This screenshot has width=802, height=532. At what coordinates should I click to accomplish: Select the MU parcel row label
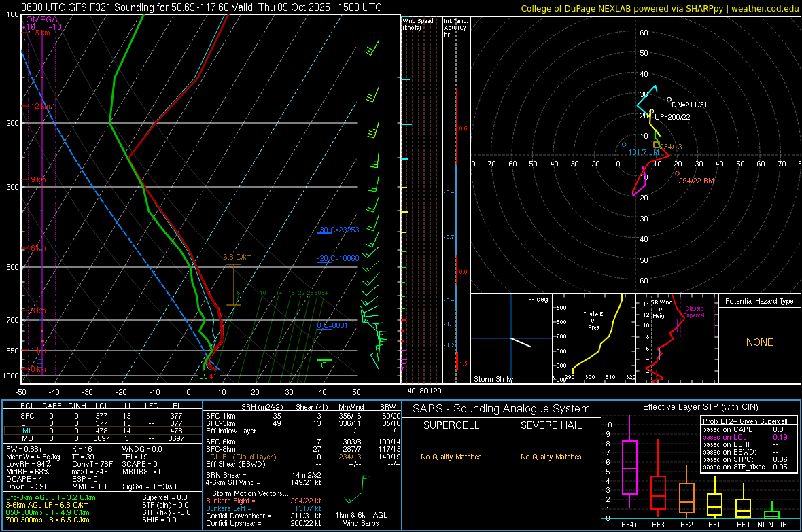(x=27, y=438)
